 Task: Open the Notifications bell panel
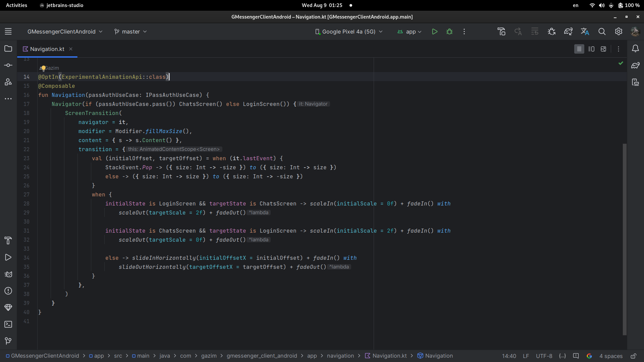[x=635, y=49]
